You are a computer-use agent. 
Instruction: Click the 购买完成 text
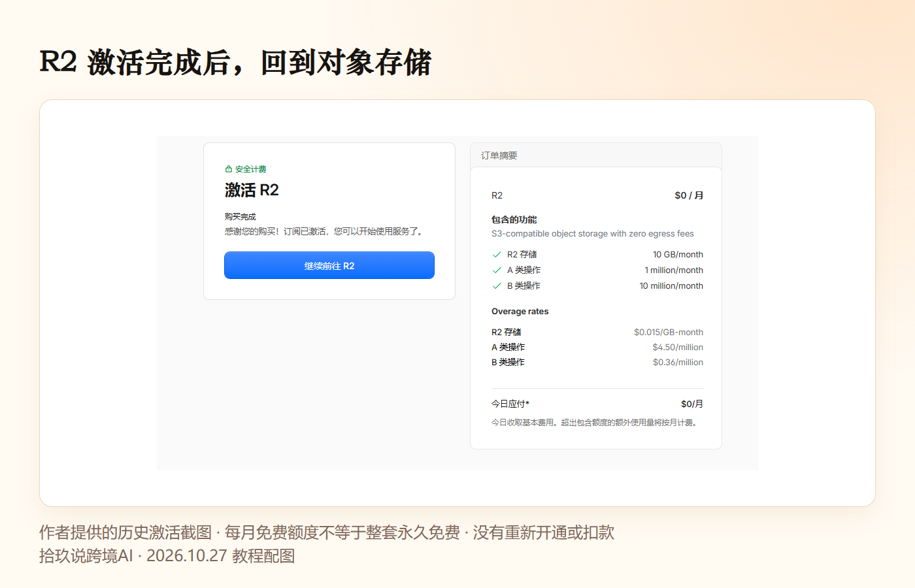pyautogui.click(x=241, y=217)
